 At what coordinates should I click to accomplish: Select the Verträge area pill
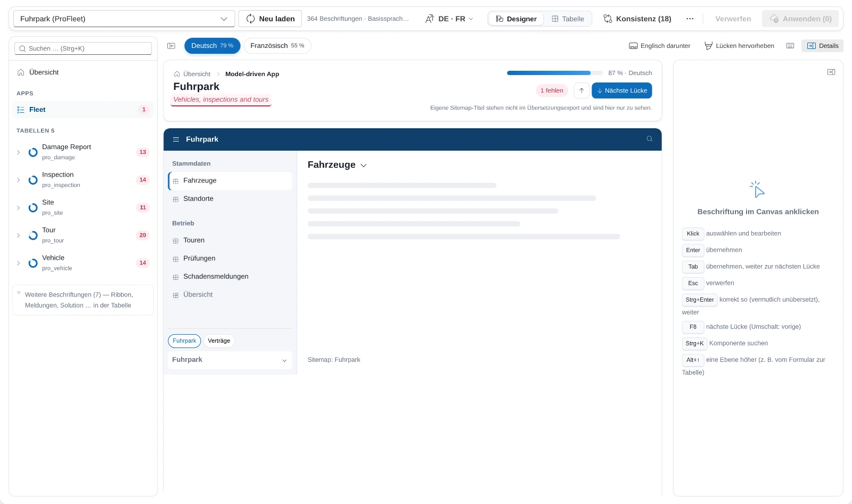(219, 341)
